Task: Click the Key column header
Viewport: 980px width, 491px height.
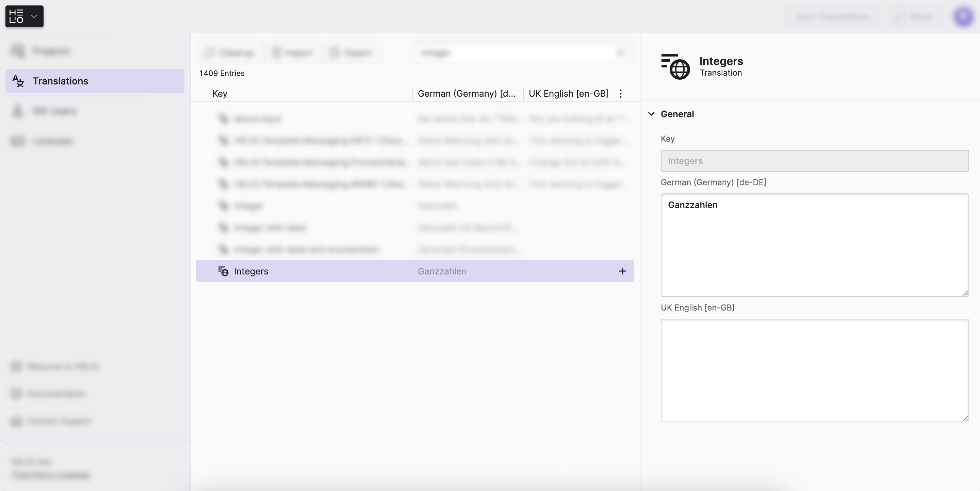Action: pos(220,94)
